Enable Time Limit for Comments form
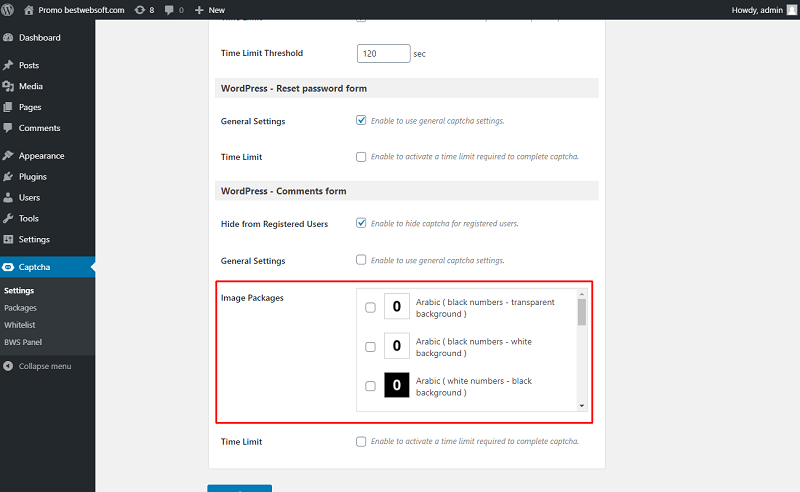Viewport: 800px width, 492px height. 361,441
